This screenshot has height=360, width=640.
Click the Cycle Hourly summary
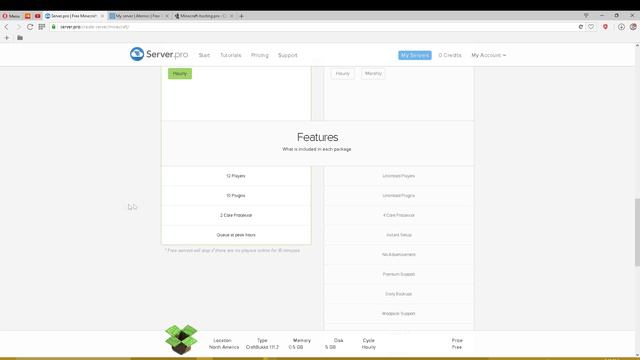click(369, 344)
